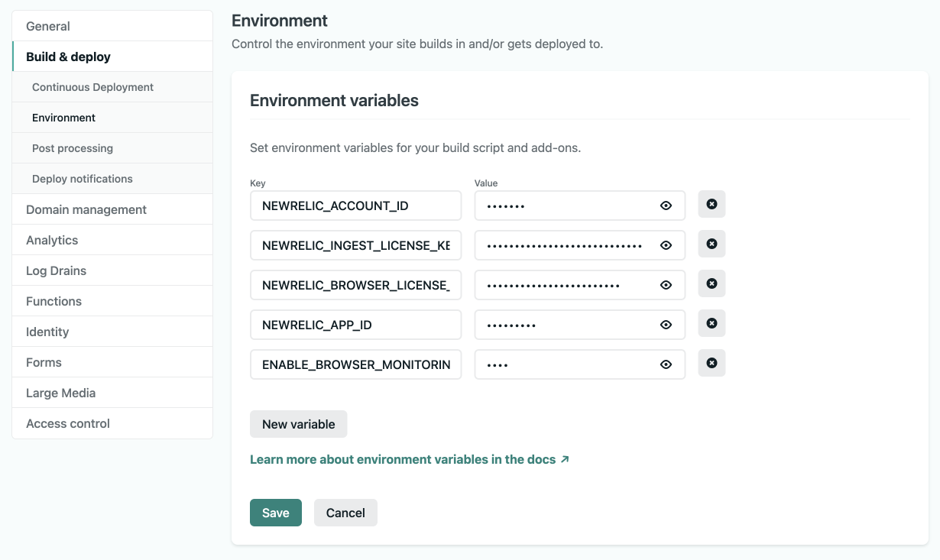The width and height of the screenshot is (940, 560).
Task: Unmask the NEWRELIC_BROWSER_LICENSE value
Action: 666,285
